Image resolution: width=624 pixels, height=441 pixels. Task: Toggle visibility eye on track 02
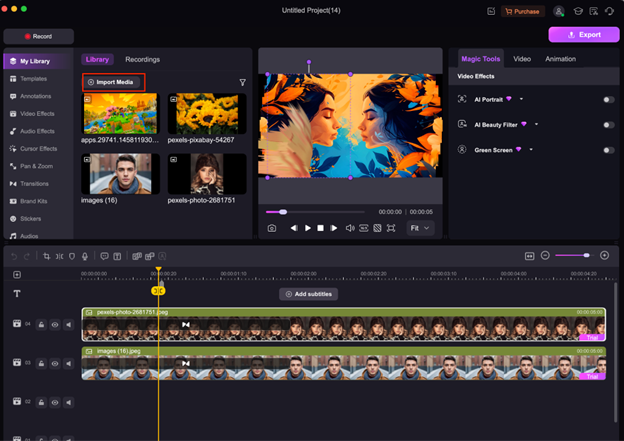pos(55,402)
